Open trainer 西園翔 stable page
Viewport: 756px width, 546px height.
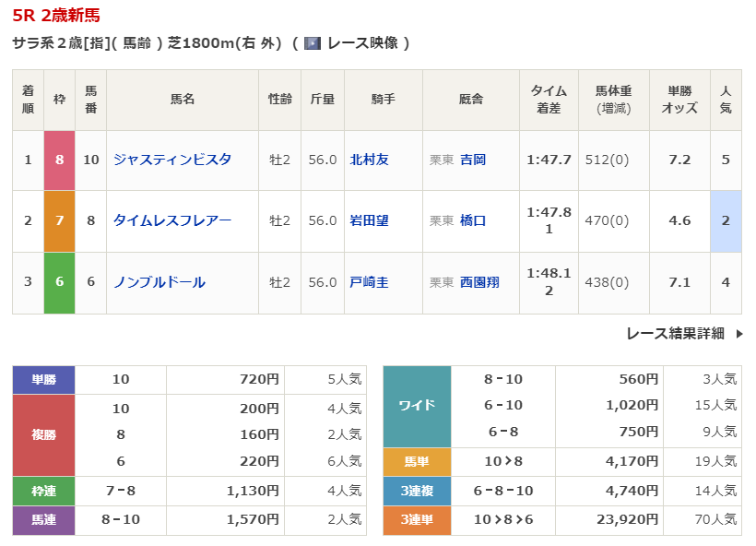[x=478, y=282]
